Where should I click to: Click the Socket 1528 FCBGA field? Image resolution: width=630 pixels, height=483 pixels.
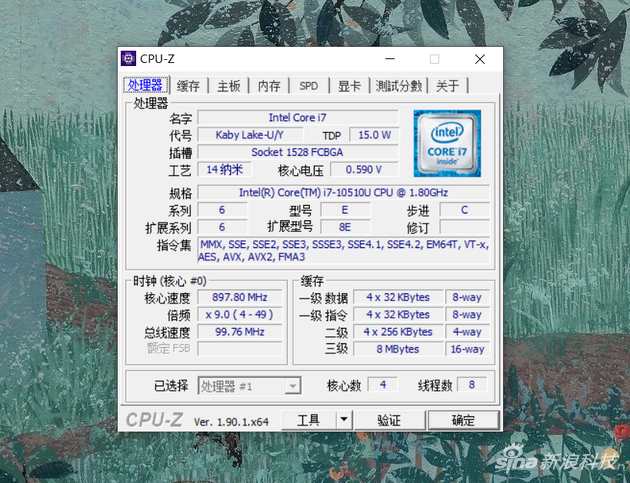[298, 152]
